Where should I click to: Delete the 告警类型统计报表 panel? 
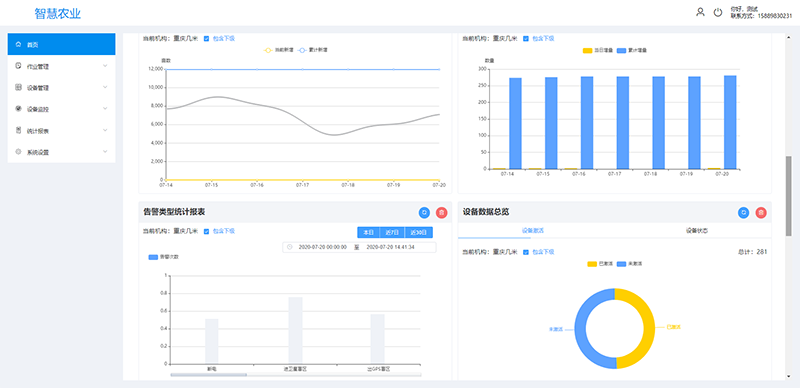(441, 212)
